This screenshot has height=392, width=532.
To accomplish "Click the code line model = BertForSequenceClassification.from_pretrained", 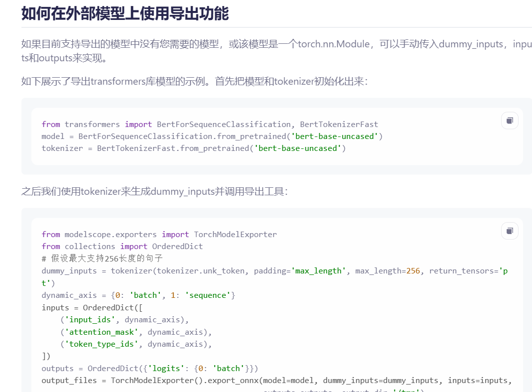I will click(x=212, y=136).
